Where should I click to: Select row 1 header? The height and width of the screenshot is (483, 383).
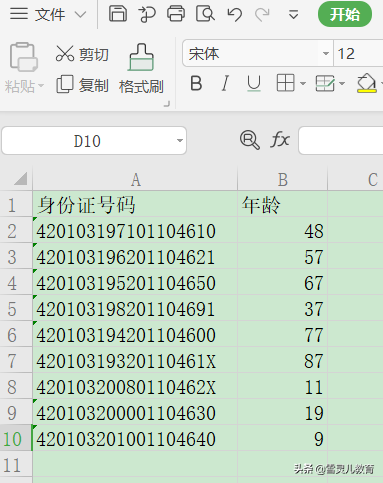coord(16,204)
